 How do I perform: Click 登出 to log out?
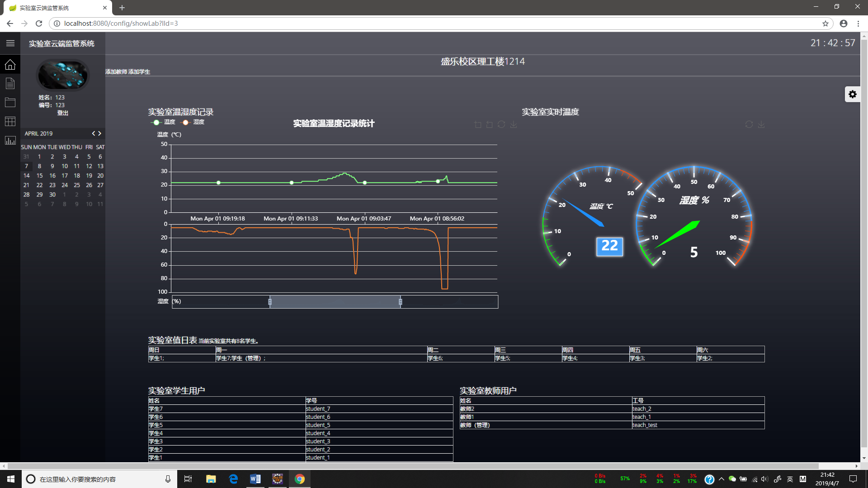pyautogui.click(x=62, y=113)
